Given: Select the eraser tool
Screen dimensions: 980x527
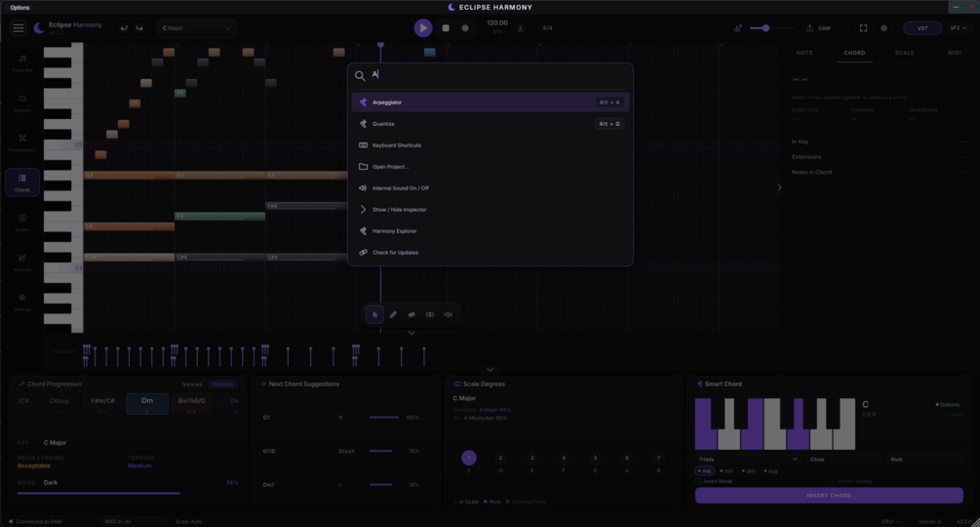Looking at the screenshot, I should 412,314.
